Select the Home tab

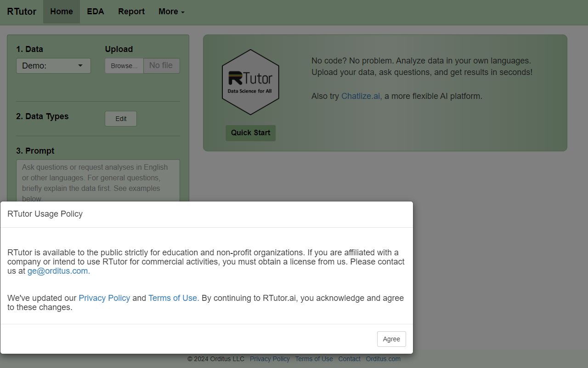coord(61,11)
